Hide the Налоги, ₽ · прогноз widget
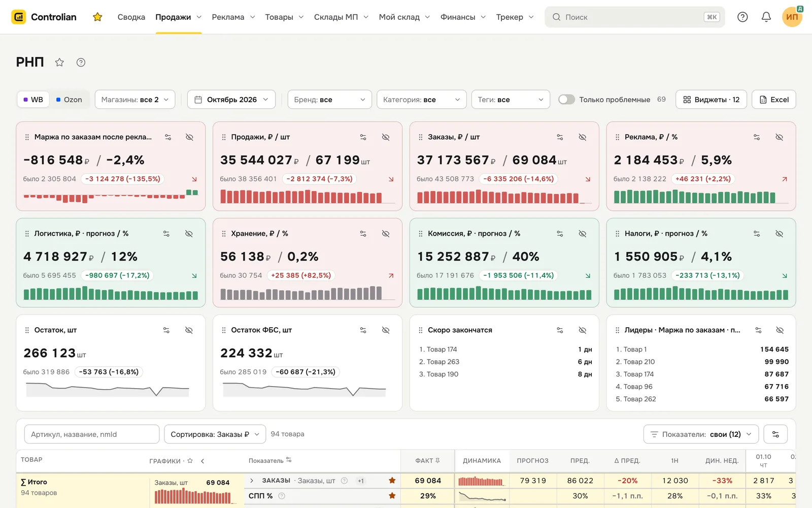 click(x=780, y=234)
